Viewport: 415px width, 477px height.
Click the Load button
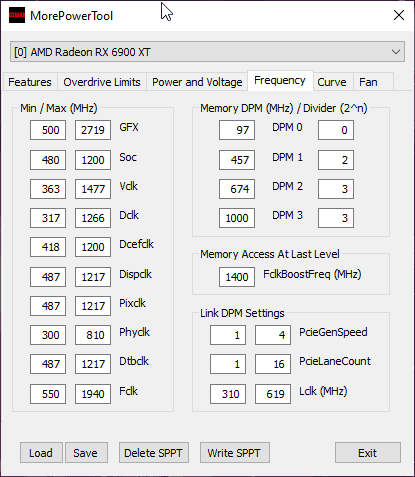pyautogui.click(x=41, y=453)
